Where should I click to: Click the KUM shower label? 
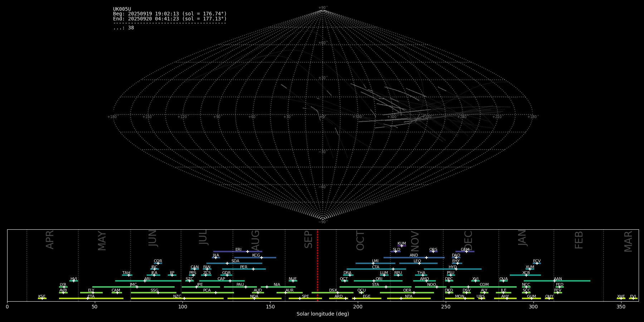[402, 244]
